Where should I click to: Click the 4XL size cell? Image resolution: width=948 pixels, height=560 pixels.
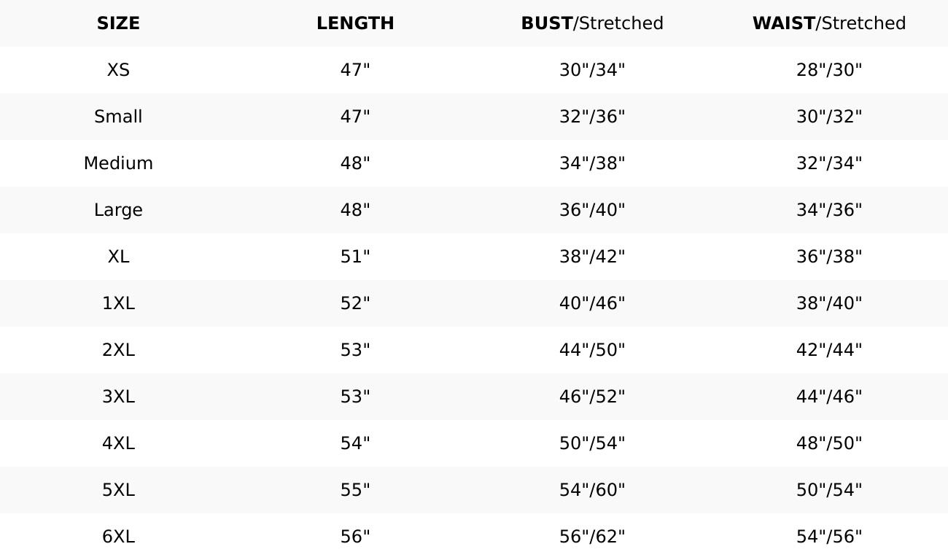pyautogui.click(x=118, y=443)
